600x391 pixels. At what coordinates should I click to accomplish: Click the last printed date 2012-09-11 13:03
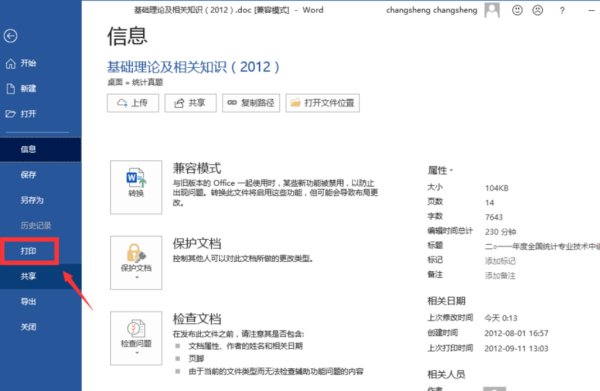tap(516, 349)
